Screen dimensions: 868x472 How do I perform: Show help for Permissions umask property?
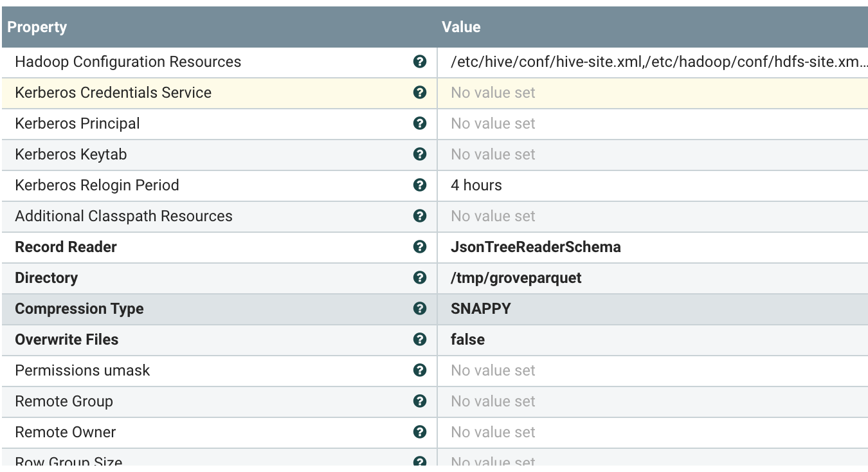point(420,370)
